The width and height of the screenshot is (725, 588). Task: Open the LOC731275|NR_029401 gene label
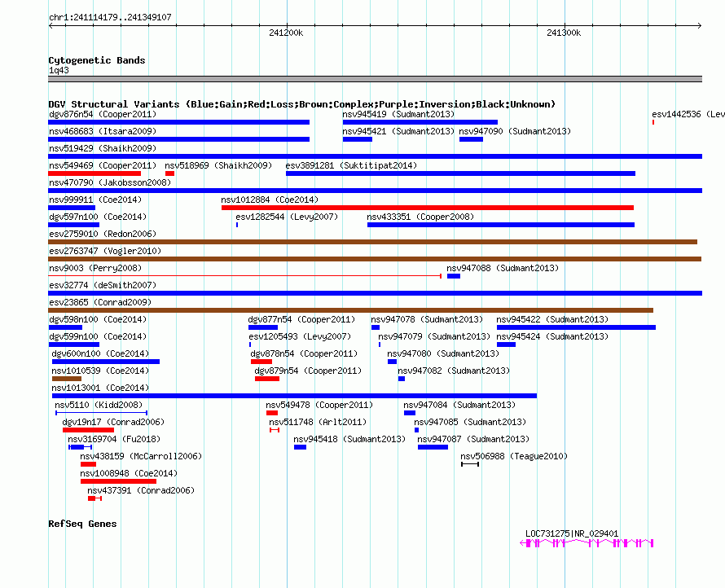coord(572,533)
